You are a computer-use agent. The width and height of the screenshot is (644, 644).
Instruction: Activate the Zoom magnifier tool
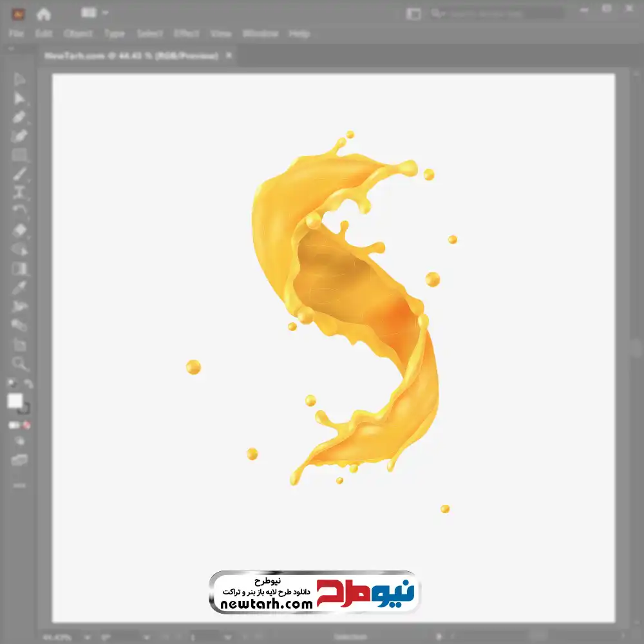(x=19, y=364)
